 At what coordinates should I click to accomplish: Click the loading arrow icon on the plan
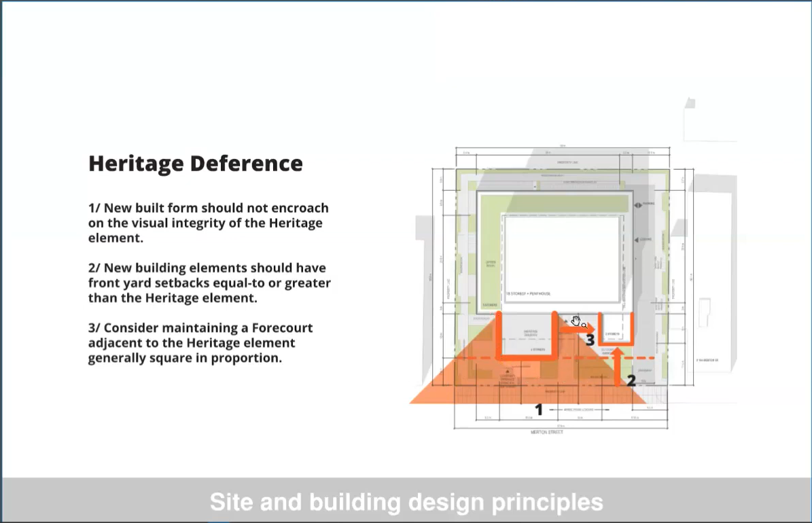coord(637,240)
